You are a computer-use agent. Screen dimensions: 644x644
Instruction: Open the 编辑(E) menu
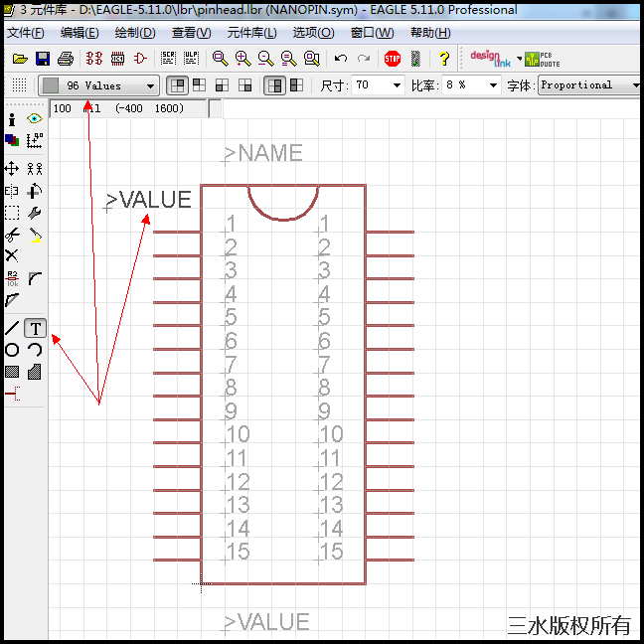pyautogui.click(x=80, y=33)
